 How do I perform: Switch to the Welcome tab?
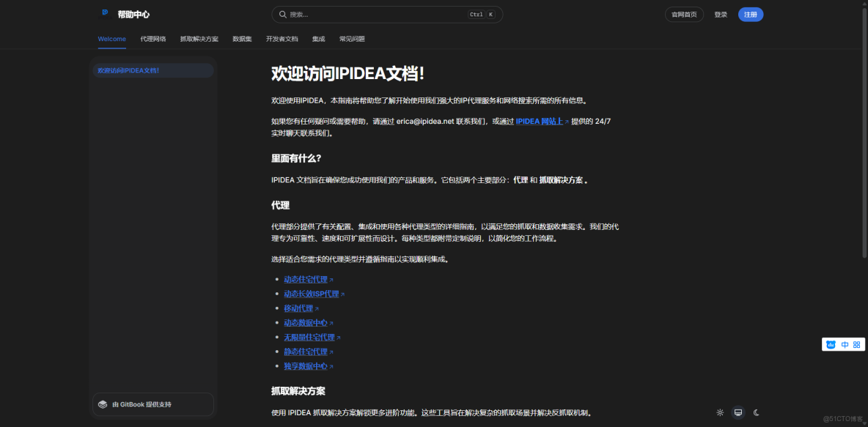pyautogui.click(x=111, y=39)
